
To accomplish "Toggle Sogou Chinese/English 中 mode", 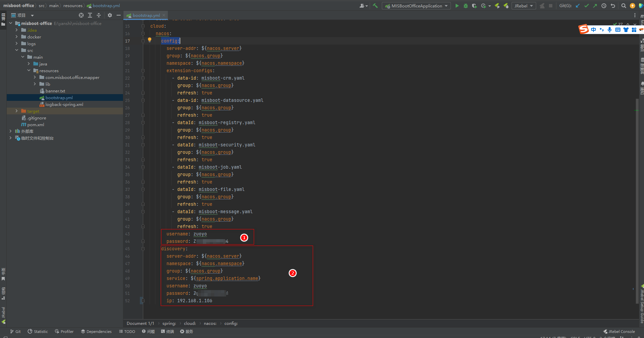I will (x=593, y=30).
